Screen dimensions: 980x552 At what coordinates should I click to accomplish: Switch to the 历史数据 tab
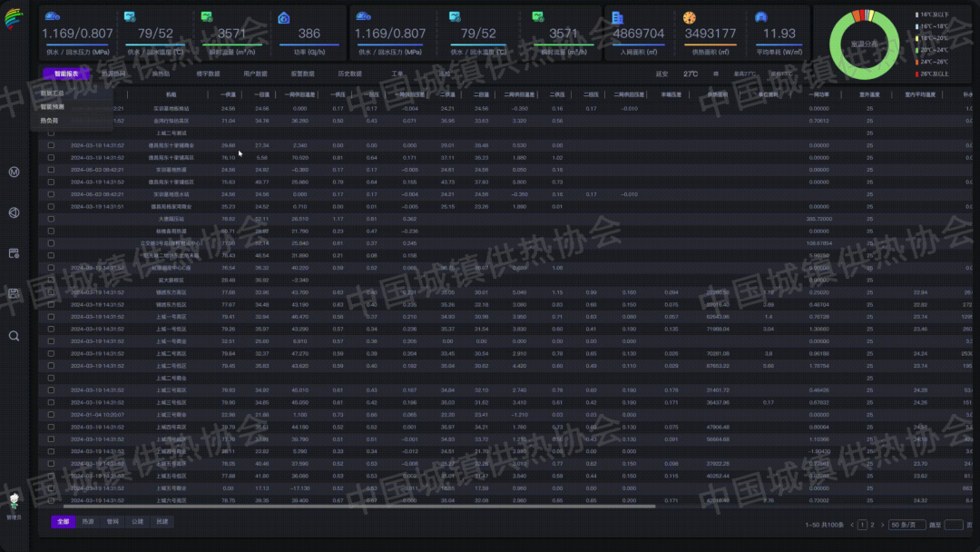(x=349, y=74)
